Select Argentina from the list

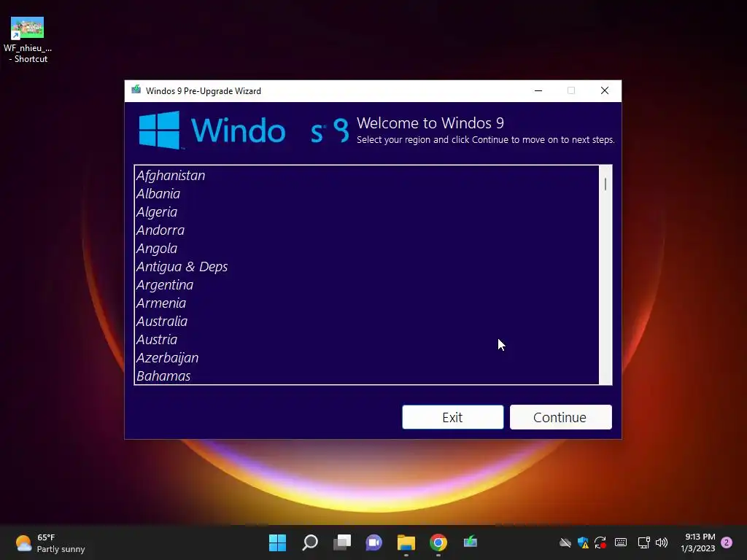(366, 285)
